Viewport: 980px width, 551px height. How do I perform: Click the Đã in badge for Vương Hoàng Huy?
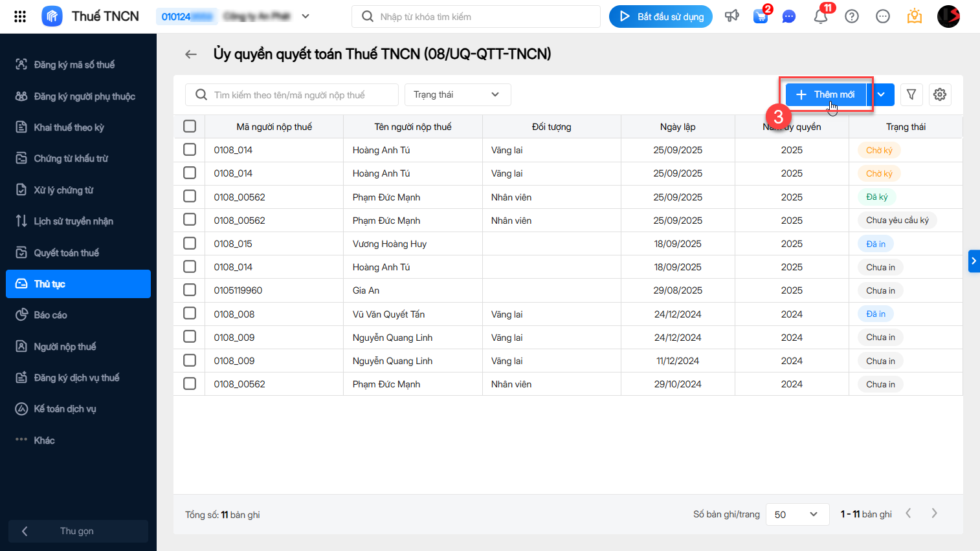click(x=876, y=244)
